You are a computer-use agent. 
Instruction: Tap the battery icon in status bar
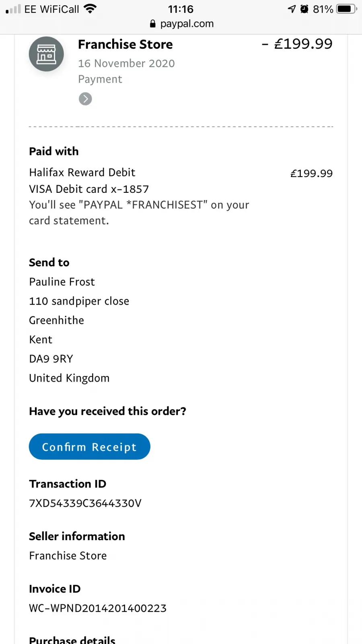pyautogui.click(x=346, y=9)
